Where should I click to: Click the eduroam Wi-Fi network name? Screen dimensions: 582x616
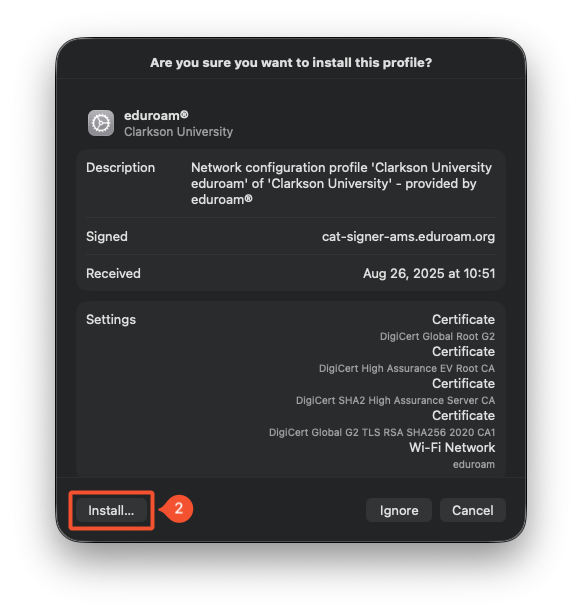pyautogui.click(x=474, y=464)
